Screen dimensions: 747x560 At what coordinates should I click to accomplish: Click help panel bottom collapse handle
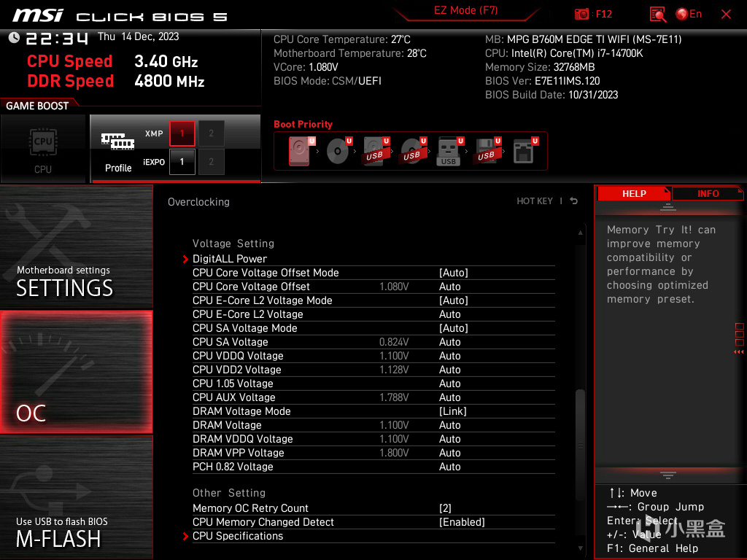(668, 475)
